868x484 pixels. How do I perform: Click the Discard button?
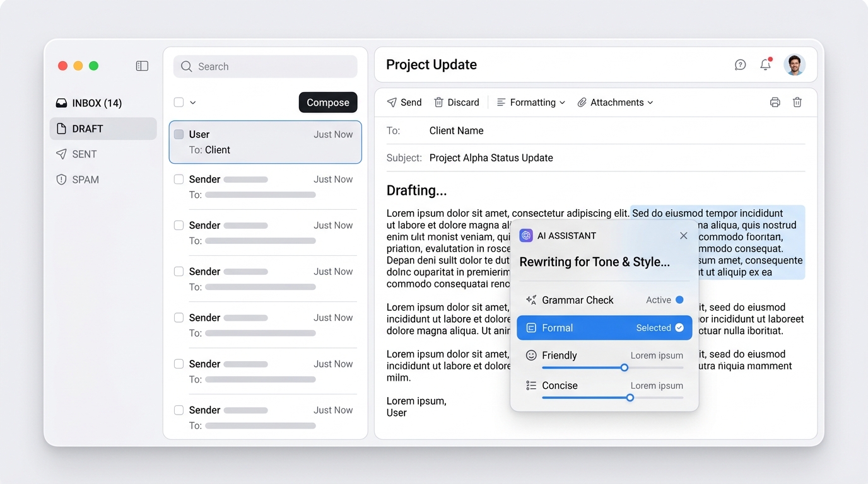[457, 103]
